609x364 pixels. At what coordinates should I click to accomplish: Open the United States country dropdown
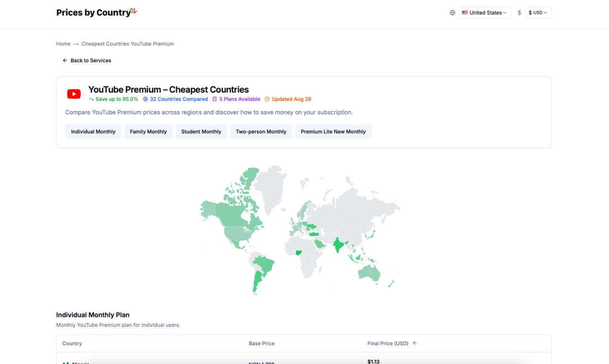click(484, 12)
